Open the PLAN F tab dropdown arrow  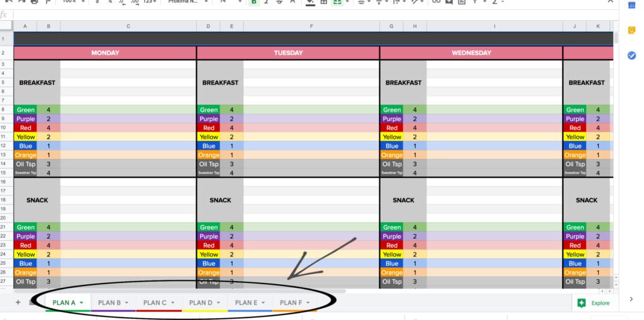tap(308, 303)
